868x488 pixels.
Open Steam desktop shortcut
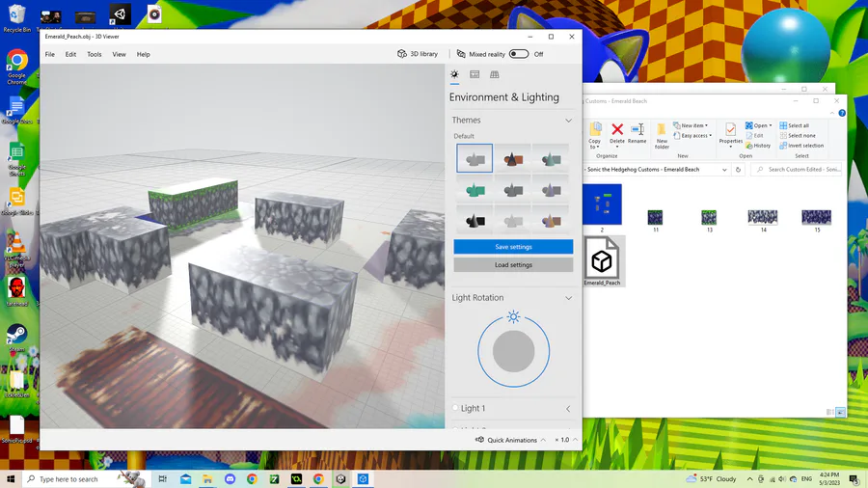coord(16,339)
